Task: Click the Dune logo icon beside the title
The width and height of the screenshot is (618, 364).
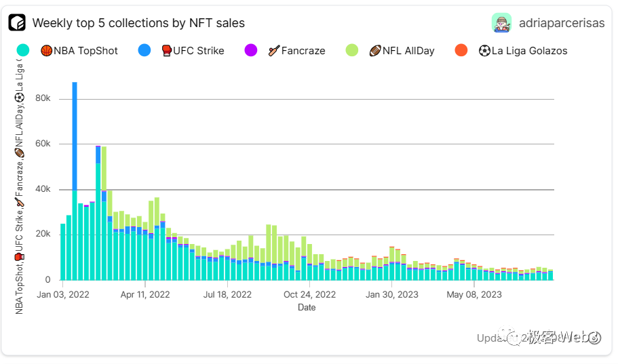Action: (x=17, y=23)
